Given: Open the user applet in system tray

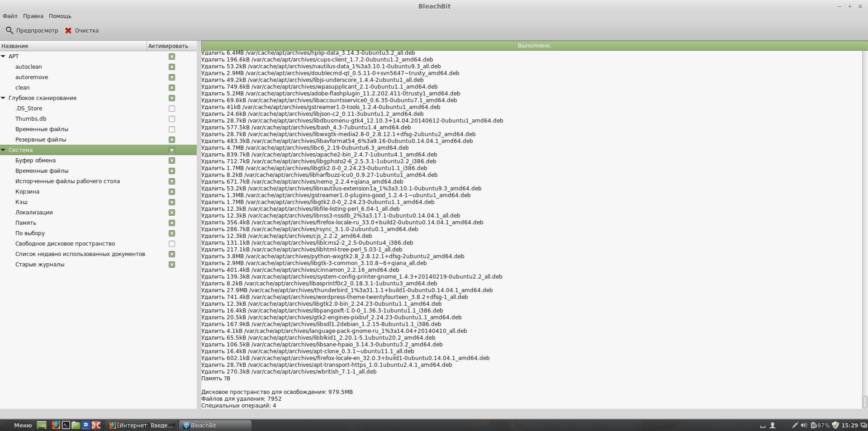Looking at the screenshot, I should (x=773, y=425).
